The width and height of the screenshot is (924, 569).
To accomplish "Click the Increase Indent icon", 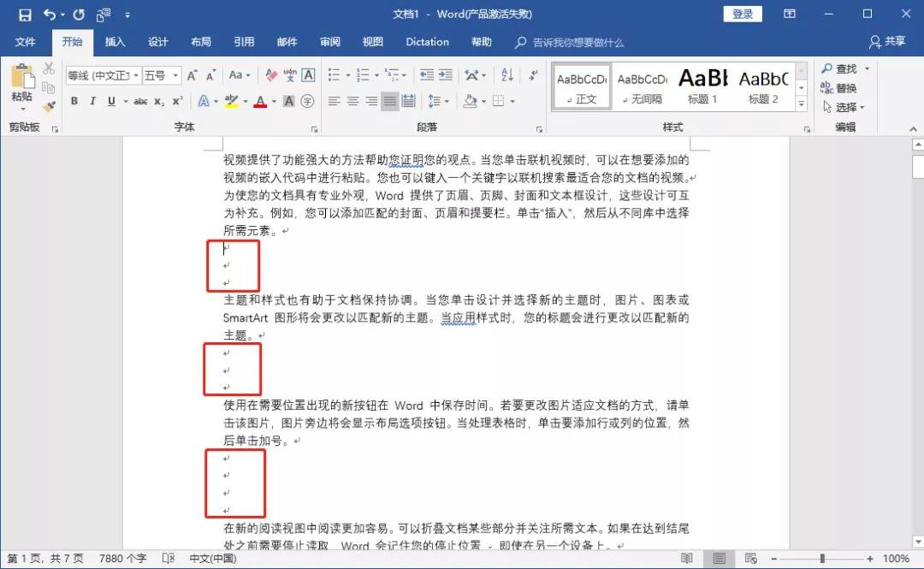I will coord(446,75).
